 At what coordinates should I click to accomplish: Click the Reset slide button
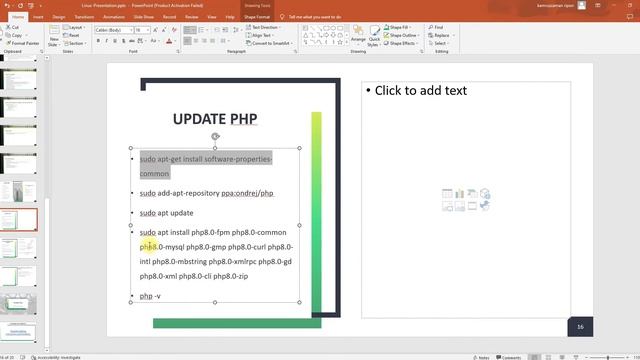[x=71, y=35]
